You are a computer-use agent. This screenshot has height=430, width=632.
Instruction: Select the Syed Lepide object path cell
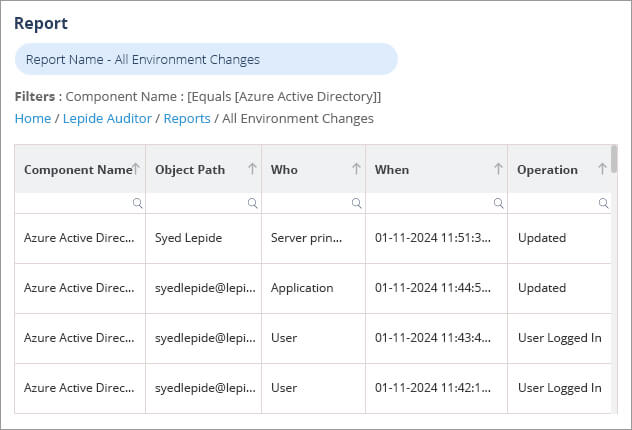[204, 238]
